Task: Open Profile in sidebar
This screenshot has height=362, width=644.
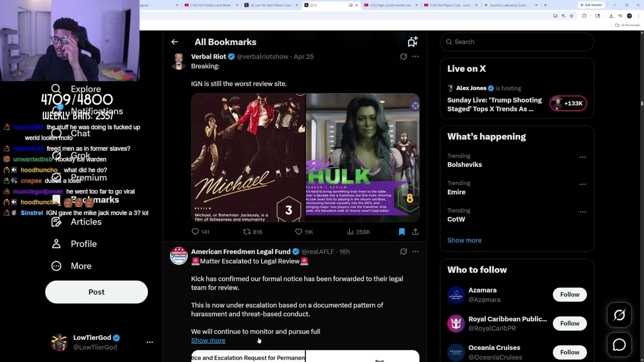Action: pos(74,244)
